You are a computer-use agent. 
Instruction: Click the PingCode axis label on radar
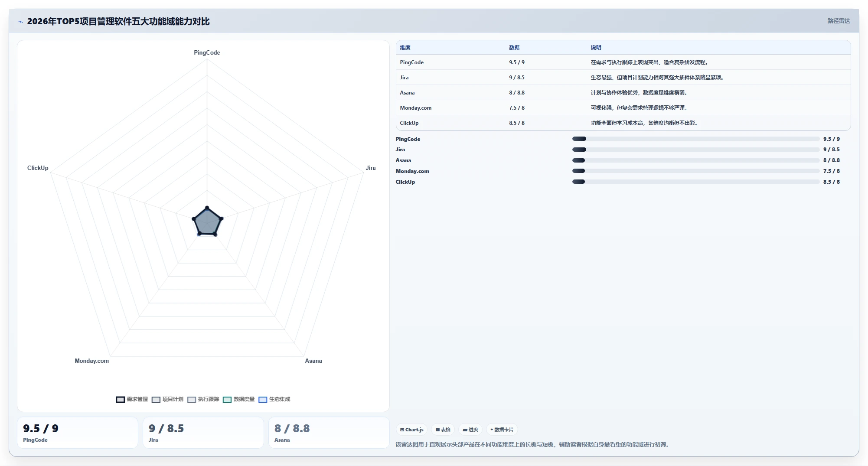click(207, 52)
